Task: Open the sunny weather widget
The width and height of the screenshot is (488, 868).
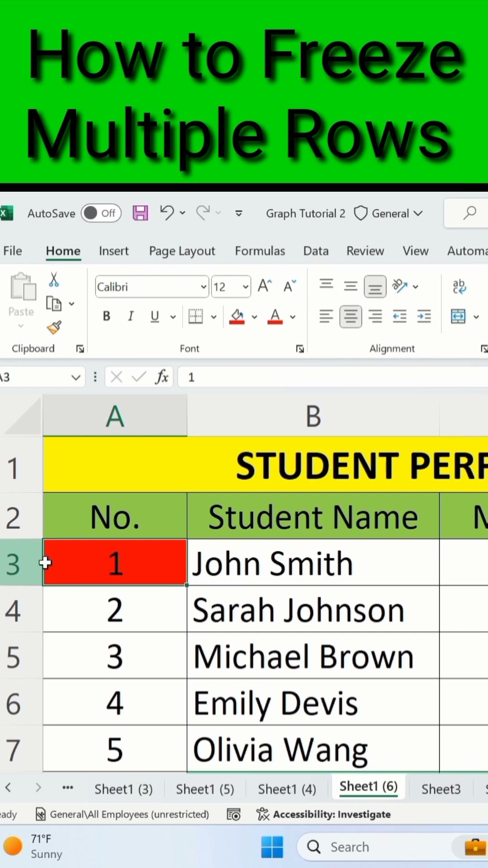Action: (x=33, y=846)
